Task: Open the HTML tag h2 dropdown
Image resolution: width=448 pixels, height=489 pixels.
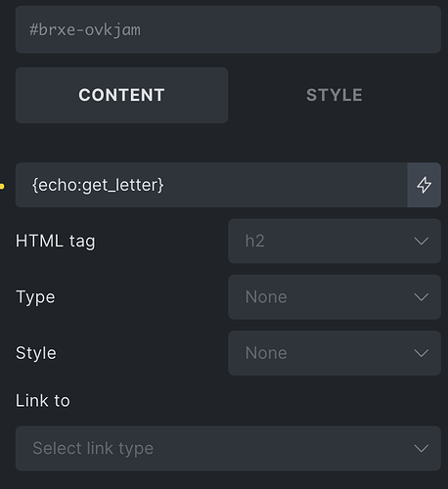Action: click(335, 242)
